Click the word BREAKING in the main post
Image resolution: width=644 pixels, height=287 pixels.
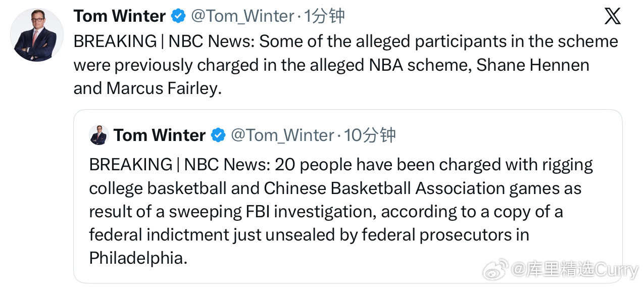[115, 41]
